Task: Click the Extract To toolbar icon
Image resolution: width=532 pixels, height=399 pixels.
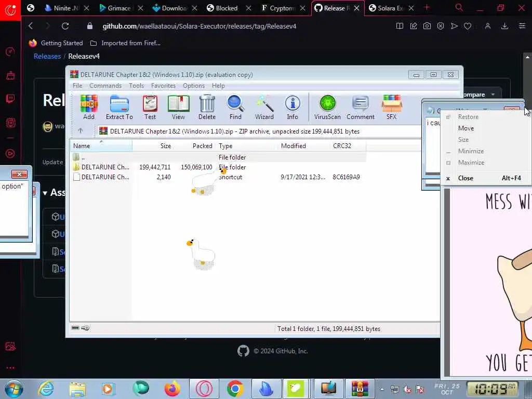Action: 119,107
